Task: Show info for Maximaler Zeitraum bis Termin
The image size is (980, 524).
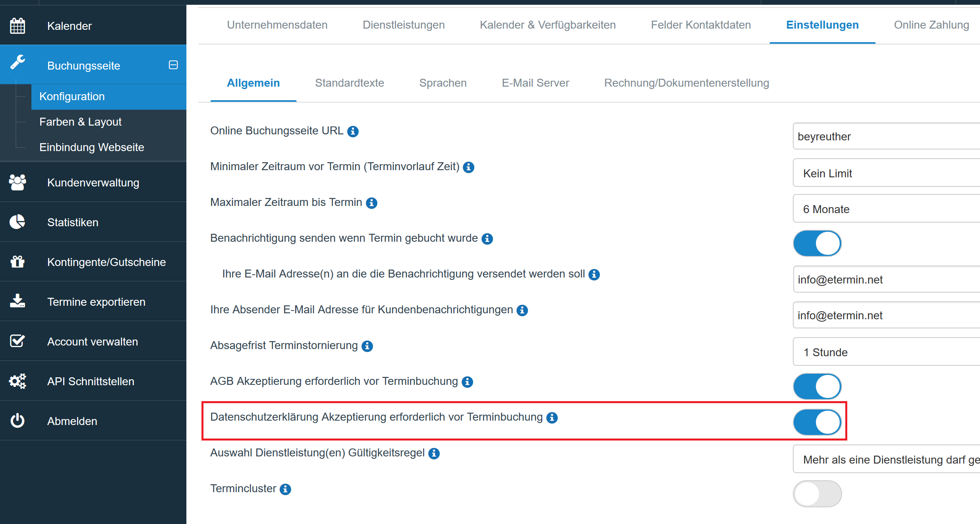Action: 372,203
